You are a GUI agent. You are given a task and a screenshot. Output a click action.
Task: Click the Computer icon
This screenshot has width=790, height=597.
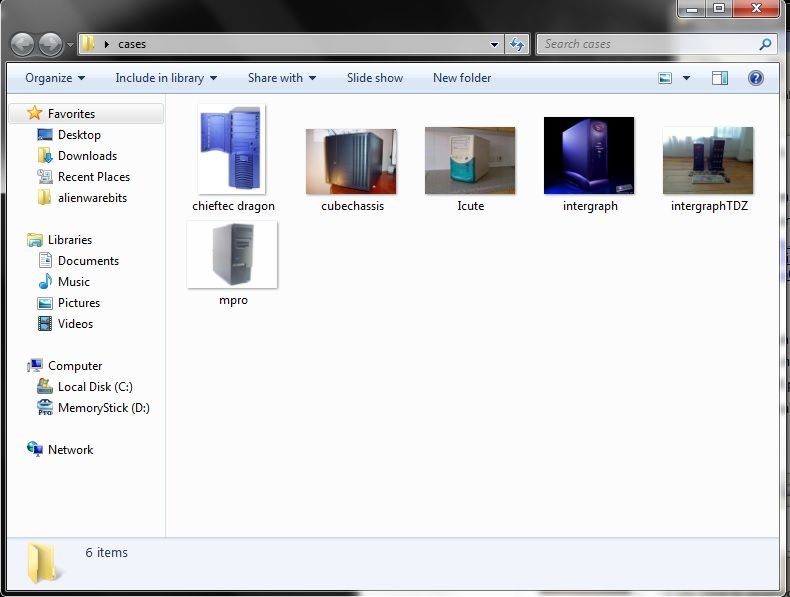[x=35, y=366]
